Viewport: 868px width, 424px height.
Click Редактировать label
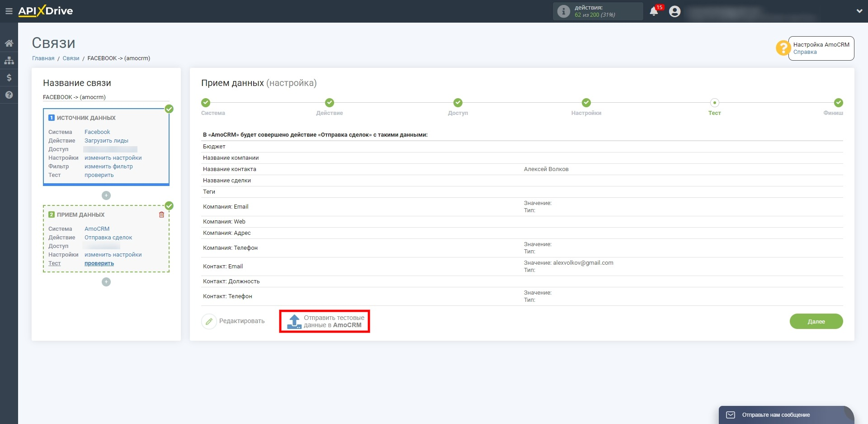coord(242,321)
